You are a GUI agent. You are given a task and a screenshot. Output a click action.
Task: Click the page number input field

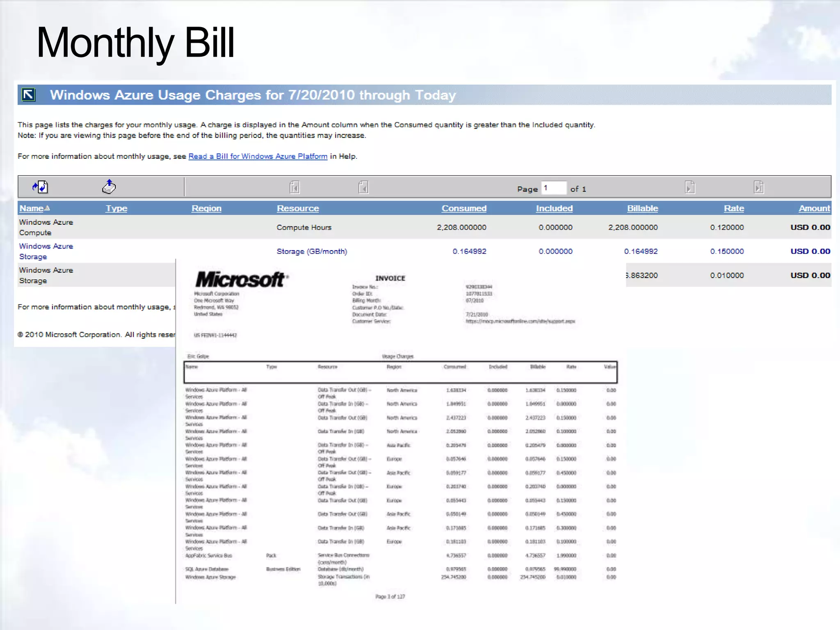pyautogui.click(x=554, y=188)
